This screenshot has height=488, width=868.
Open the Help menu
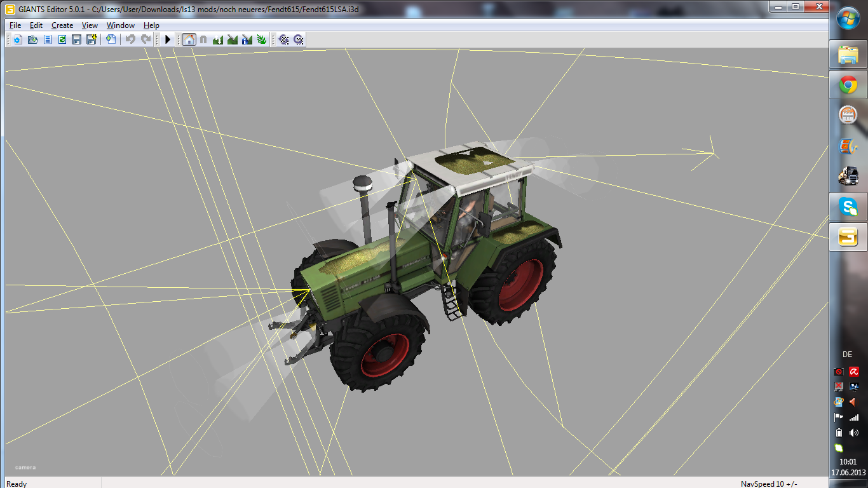tap(151, 25)
